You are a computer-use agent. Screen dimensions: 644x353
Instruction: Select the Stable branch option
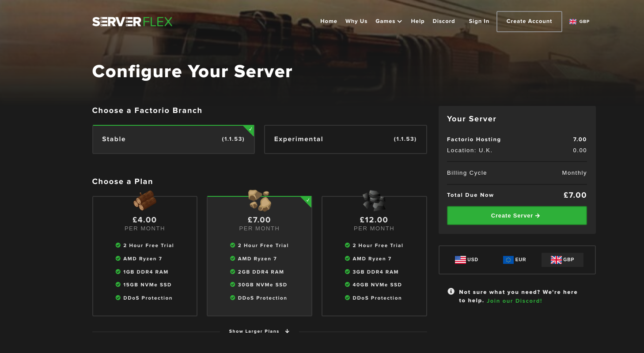tap(174, 139)
